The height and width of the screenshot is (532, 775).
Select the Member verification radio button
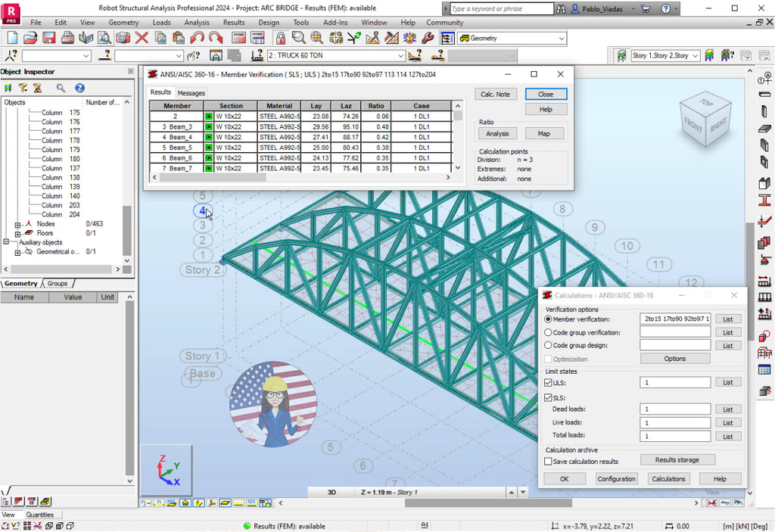(549, 319)
